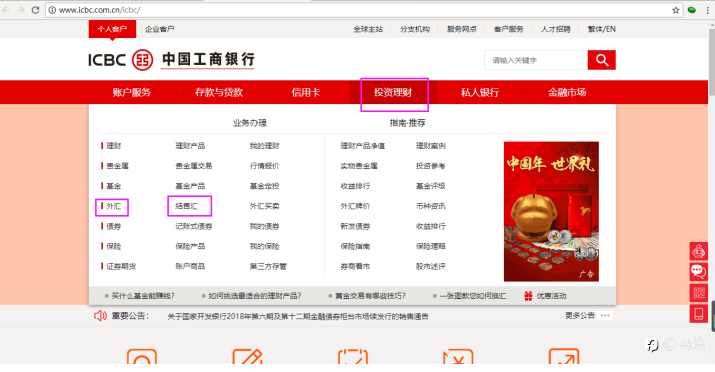Open 一张图教您如何换汇 article link
Image resolution: width=715 pixels, height=372 pixels.
(473, 296)
